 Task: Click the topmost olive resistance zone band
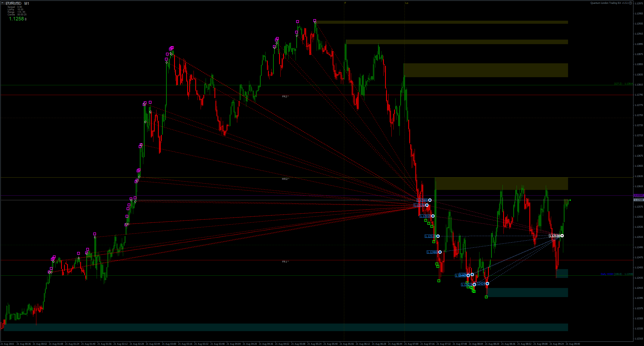(441, 22)
